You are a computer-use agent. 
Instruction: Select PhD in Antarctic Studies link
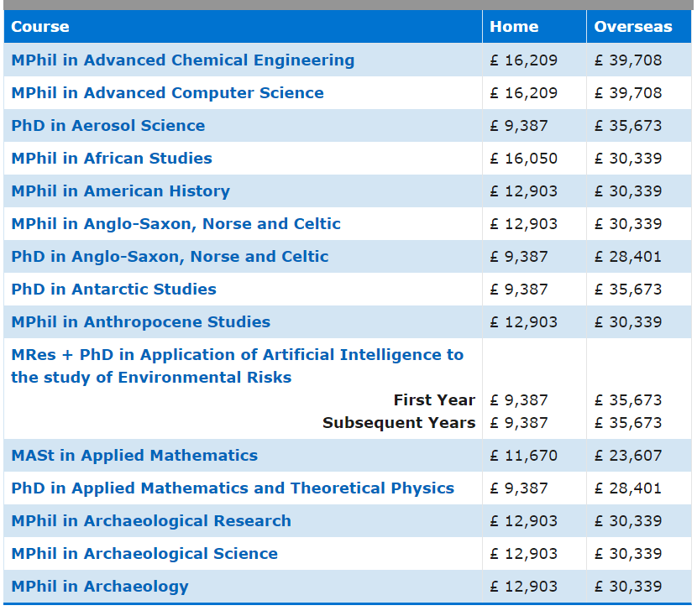pyautogui.click(x=114, y=290)
